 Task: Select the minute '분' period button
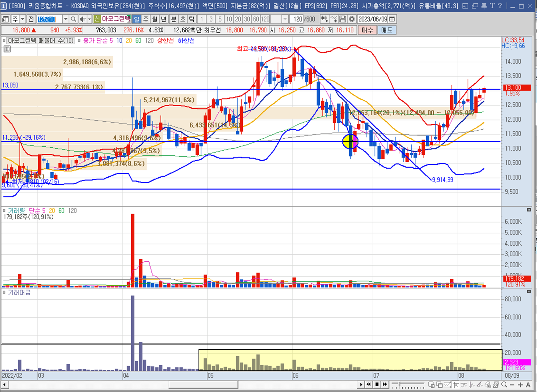[173, 19]
